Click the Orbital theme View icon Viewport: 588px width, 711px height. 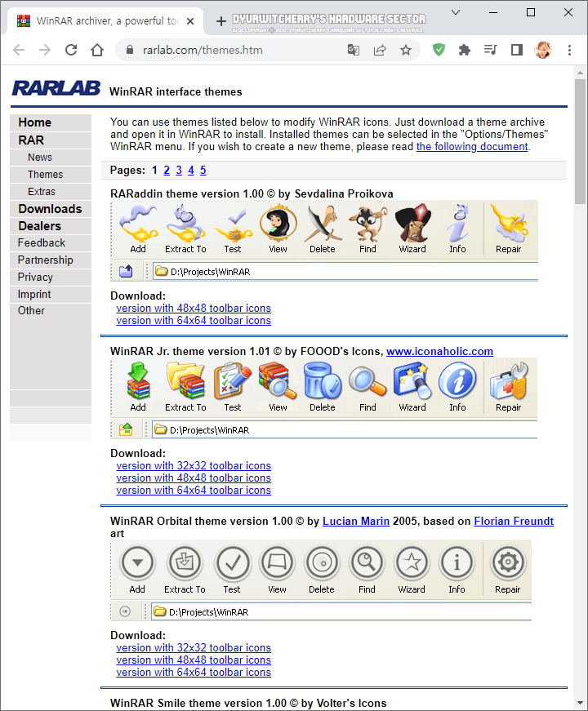277,562
